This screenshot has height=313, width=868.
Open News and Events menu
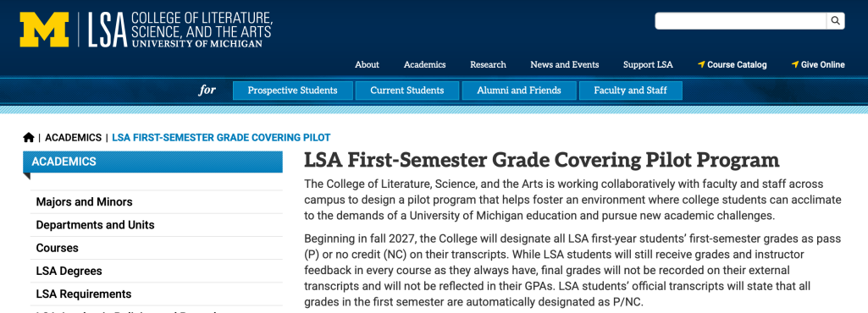[564, 64]
